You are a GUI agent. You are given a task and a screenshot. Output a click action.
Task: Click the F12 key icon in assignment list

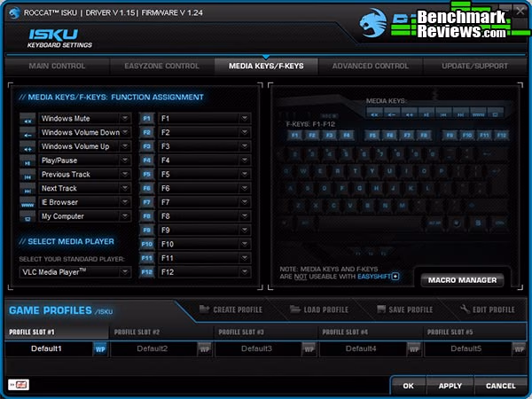click(x=146, y=272)
